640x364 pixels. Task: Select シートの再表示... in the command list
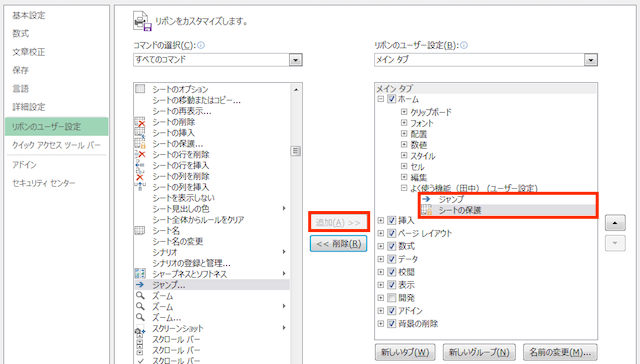(x=182, y=111)
